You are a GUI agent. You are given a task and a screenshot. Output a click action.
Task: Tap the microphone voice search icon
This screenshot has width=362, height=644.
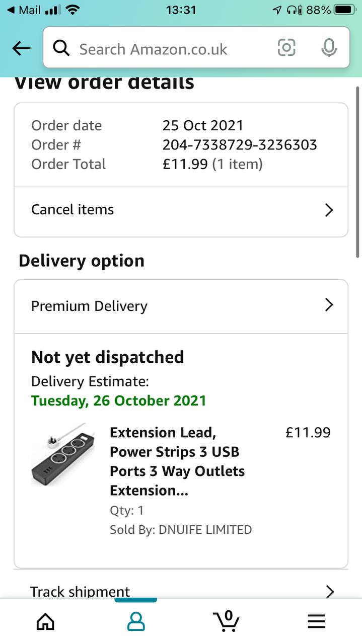coord(329,48)
